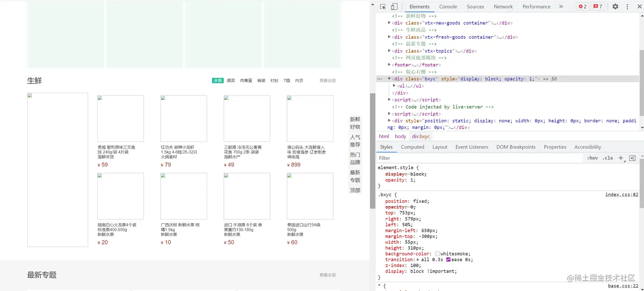Activate the inspect element picker icon
Screen dimensions: 644x291
383,7
